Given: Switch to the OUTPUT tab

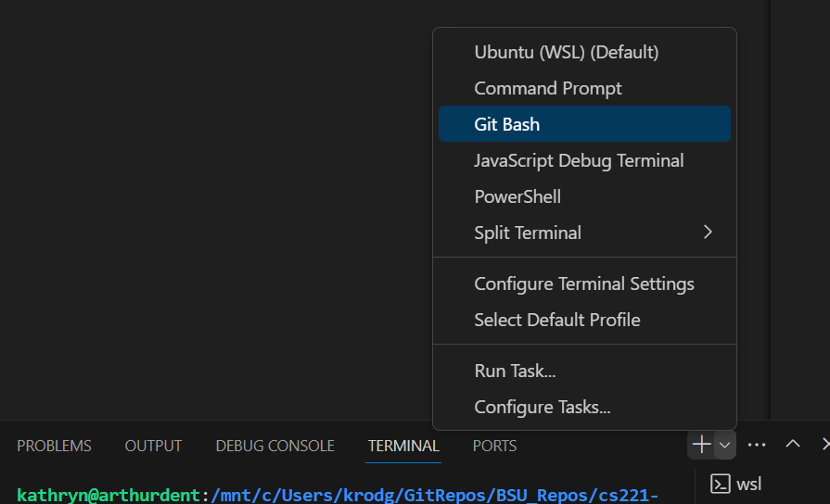Looking at the screenshot, I should 153,446.
